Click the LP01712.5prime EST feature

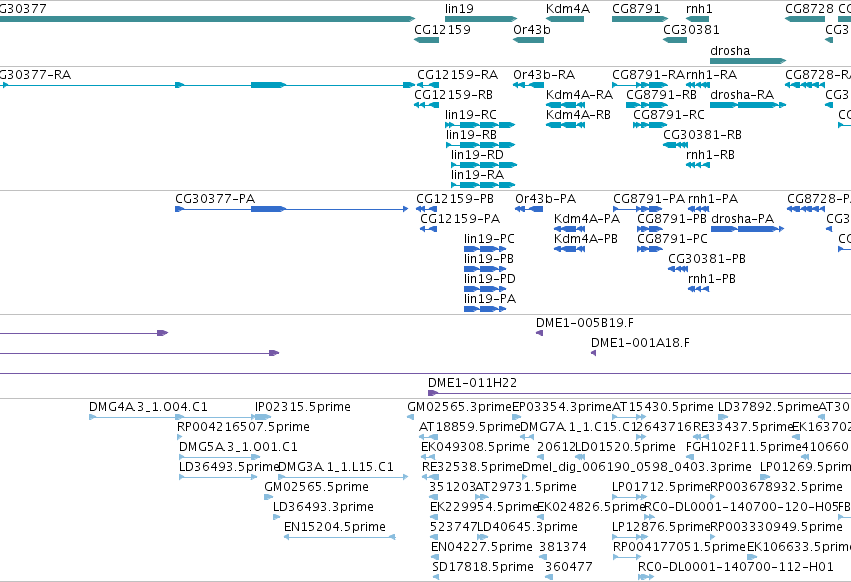click(629, 497)
